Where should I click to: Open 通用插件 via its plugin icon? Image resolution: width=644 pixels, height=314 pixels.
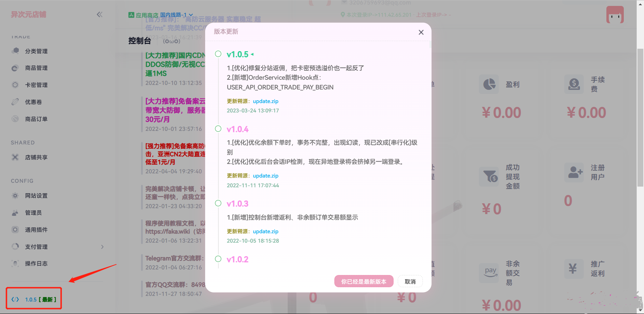point(15,229)
